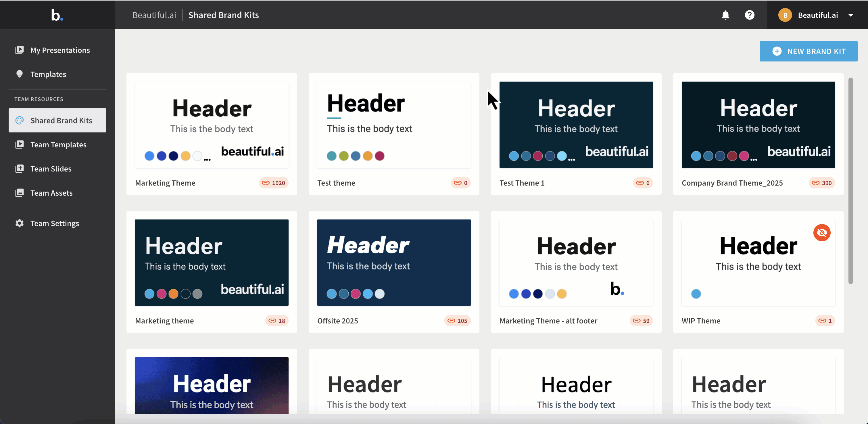This screenshot has height=424, width=868.
Task: Click the Team Settings gear icon
Action: click(20, 223)
